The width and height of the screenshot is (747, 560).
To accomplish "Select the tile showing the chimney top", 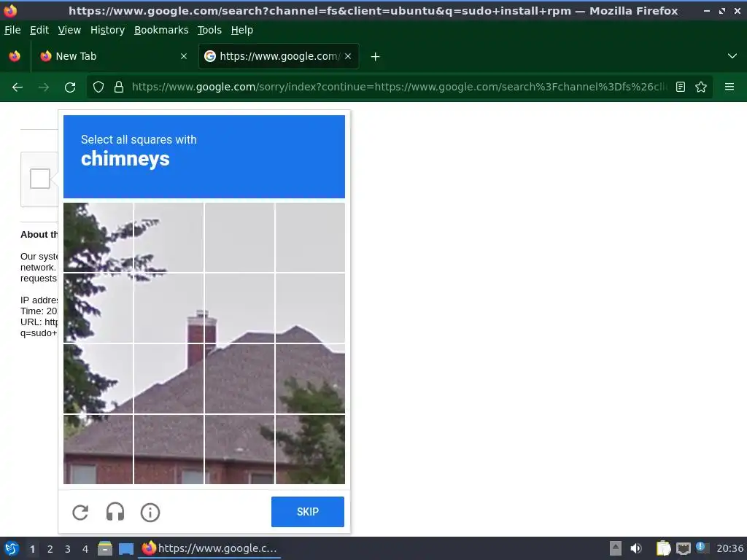I will (x=169, y=308).
